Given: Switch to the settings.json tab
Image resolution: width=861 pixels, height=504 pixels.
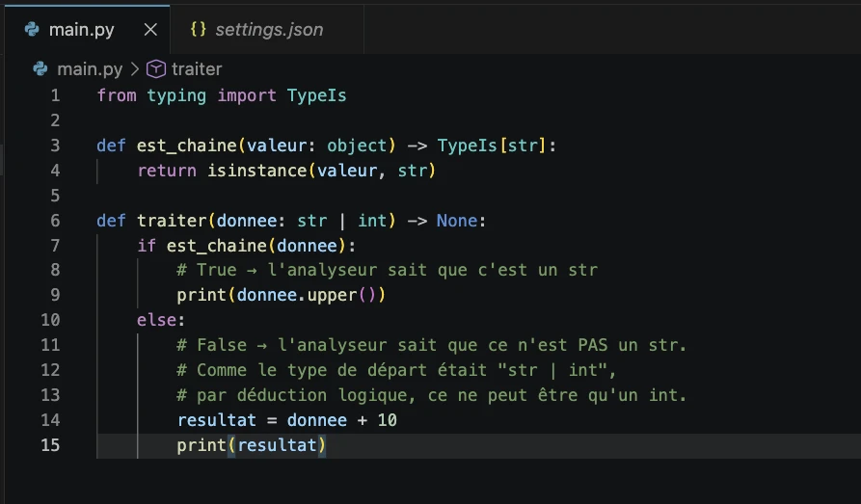Looking at the screenshot, I should point(268,30).
